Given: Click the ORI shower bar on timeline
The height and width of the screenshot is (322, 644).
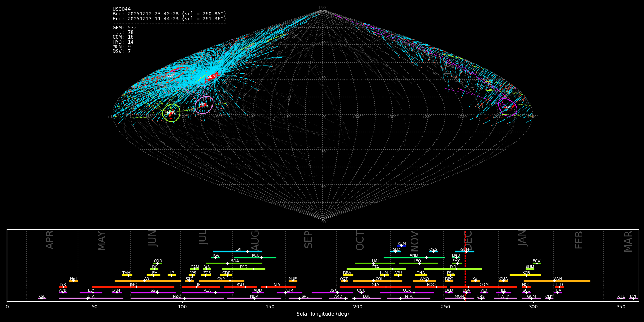Looking at the screenshot, I should [378, 281].
